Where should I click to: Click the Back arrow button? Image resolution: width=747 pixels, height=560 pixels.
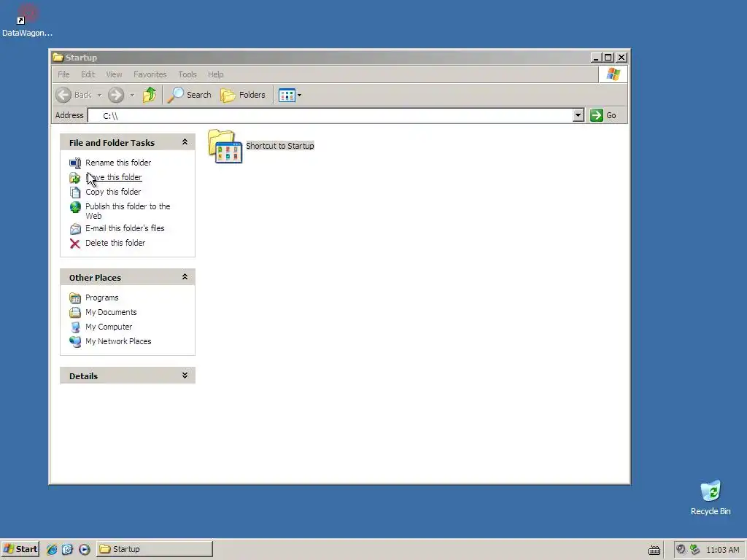pos(63,95)
